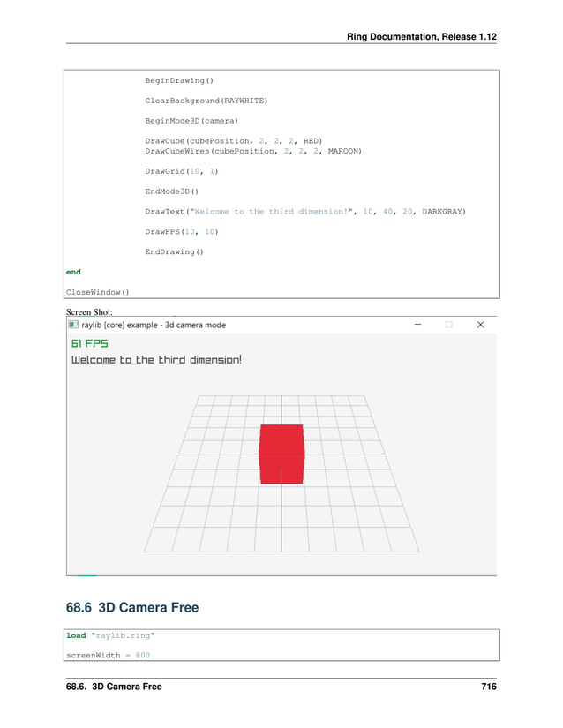The image size is (563, 728).
Task: Click the raylib window title text
Action: point(154,325)
